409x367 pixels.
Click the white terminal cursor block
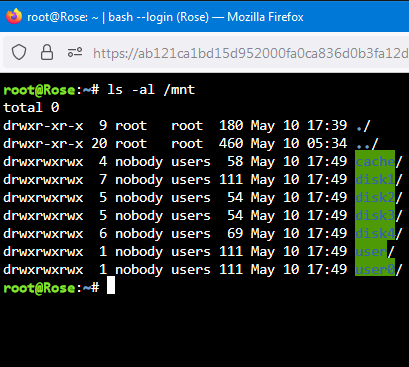tap(111, 285)
